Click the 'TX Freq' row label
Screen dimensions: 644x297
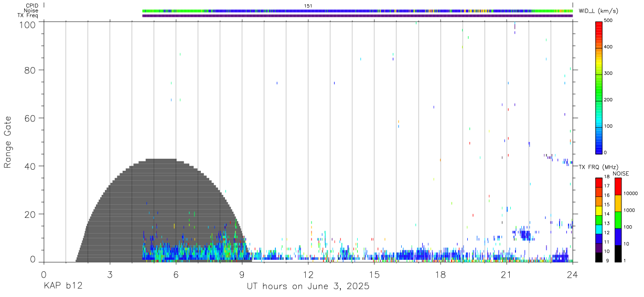click(28, 16)
